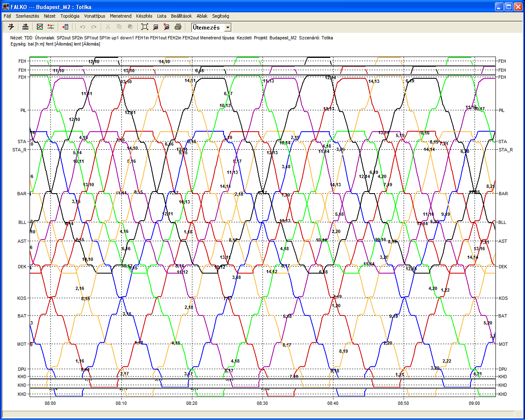The width and height of the screenshot is (525, 420).
Task: Click the 'Szcenárió: Totika' info text
Action: tap(316, 38)
